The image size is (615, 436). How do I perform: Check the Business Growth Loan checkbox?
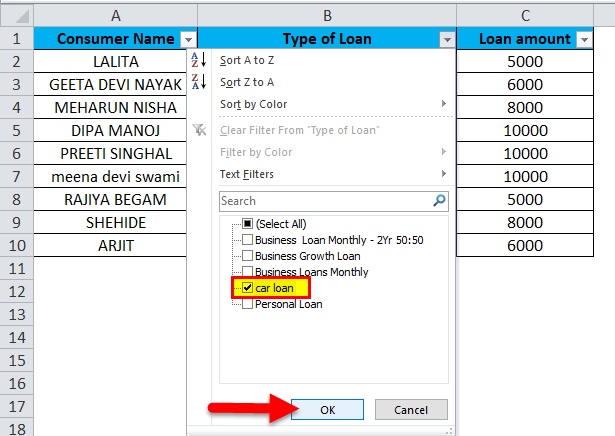point(247,256)
